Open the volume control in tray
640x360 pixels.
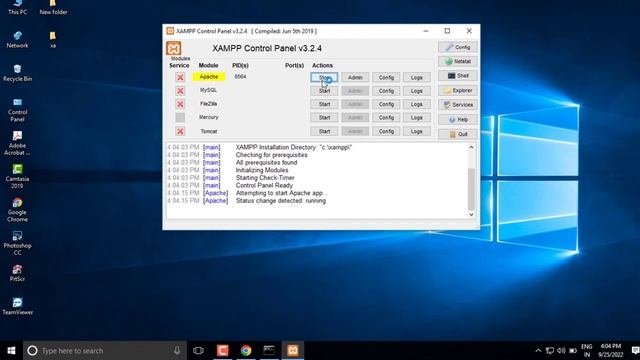tap(561, 350)
